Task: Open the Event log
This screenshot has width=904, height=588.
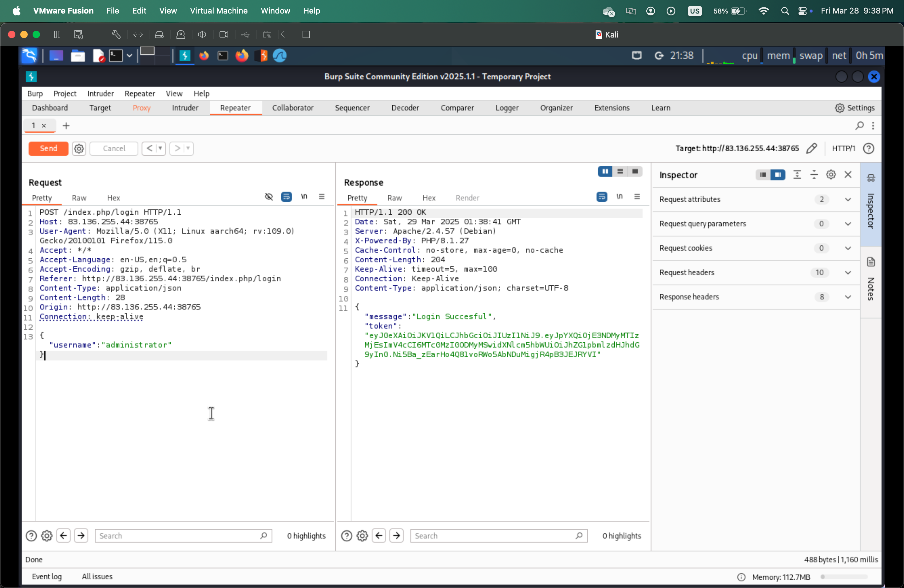Action: pyautogui.click(x=46, y=577)
